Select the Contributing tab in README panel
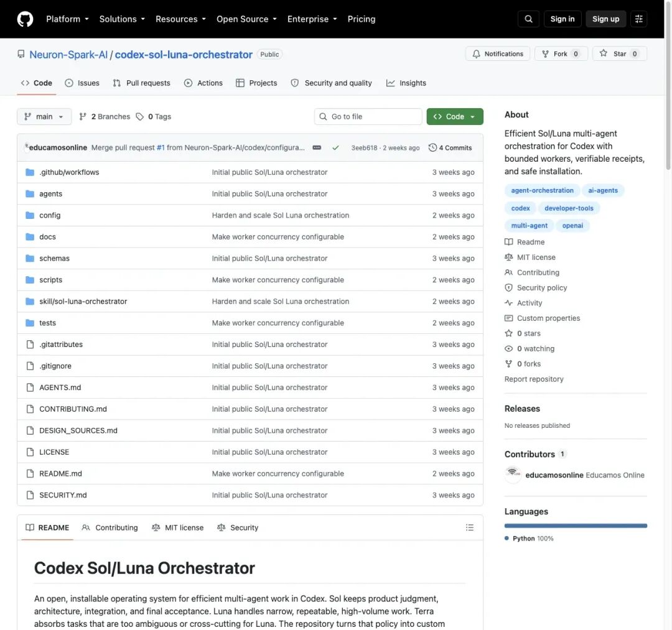Viewport: 672px width, 630px height. click(x=110, y=527)
